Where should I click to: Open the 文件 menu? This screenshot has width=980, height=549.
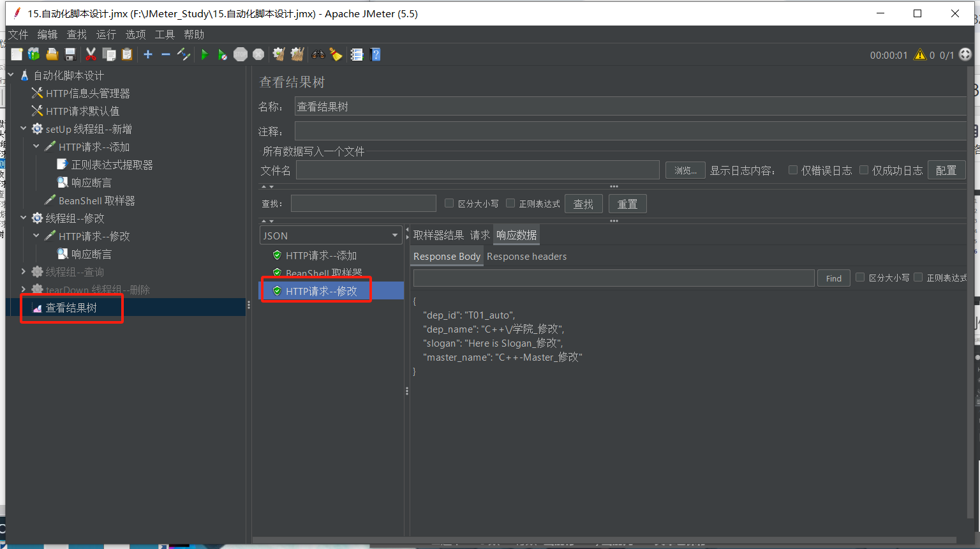(18, 34)
